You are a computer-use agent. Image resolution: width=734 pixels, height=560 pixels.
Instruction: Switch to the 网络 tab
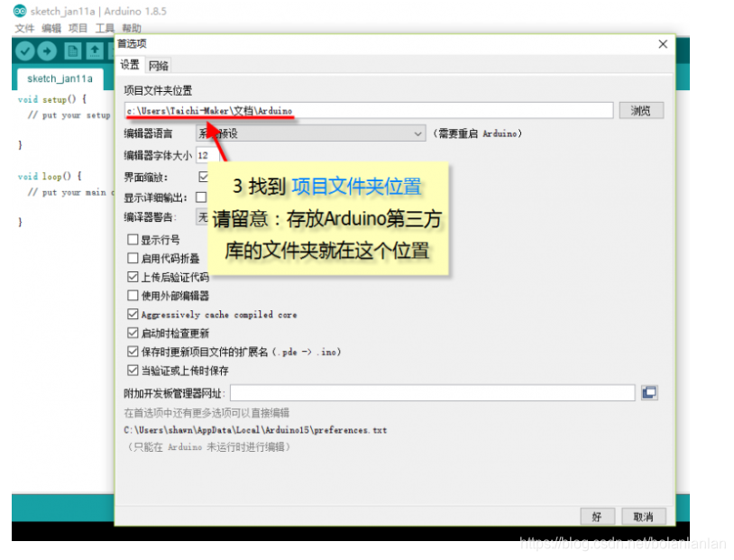[x=158, y=66]
